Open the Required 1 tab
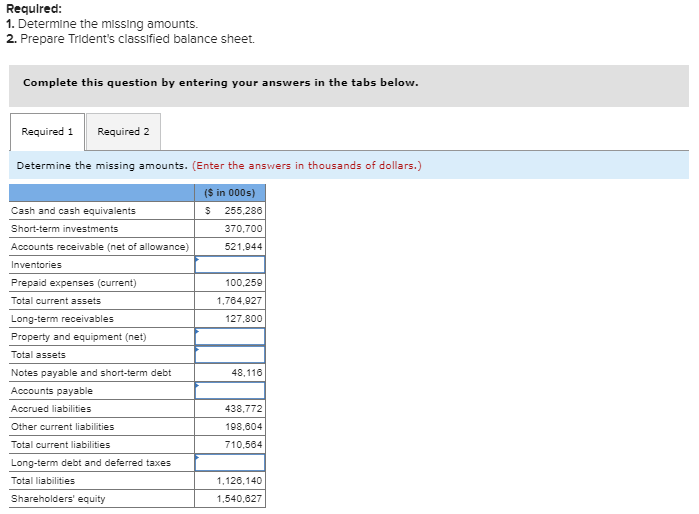699x514 pixels. [47, 132]
